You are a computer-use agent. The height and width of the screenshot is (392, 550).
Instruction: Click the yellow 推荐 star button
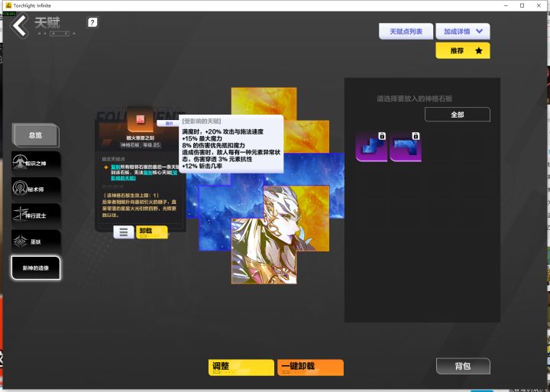(463, 50)
